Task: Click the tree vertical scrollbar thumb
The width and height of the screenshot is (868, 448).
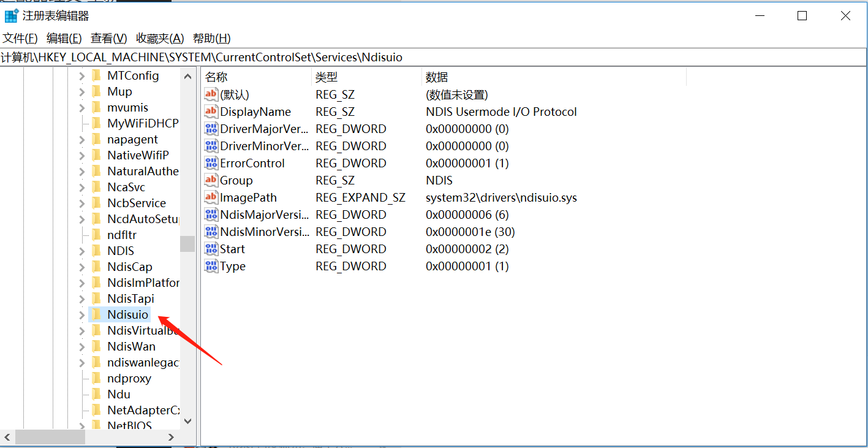Action: coord(187,243)
